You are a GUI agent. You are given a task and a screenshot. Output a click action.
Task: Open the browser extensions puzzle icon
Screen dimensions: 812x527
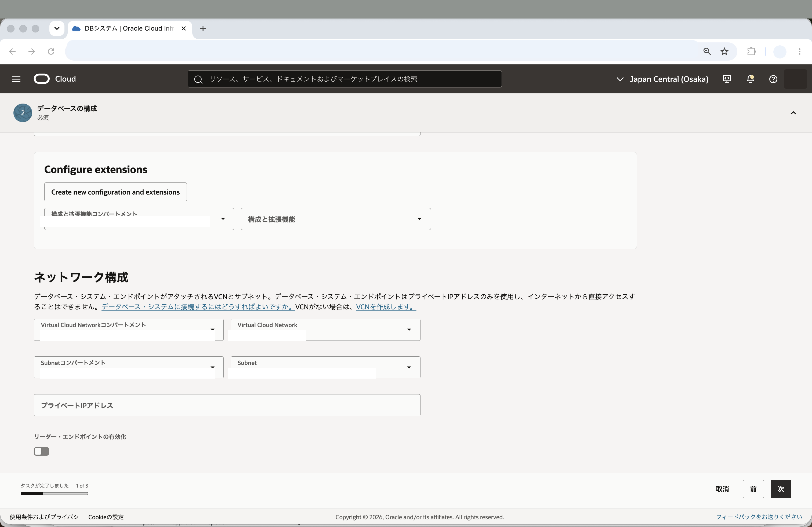pyautogui.click(x=752, y=52)
